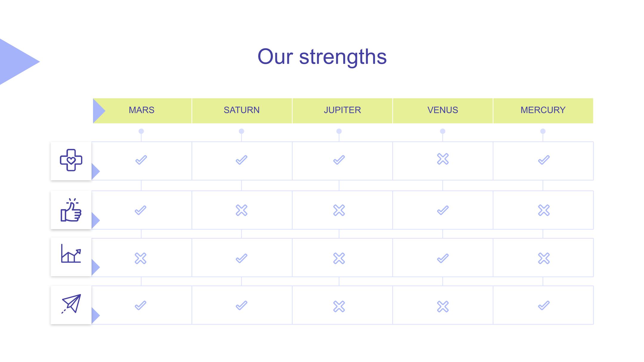Click the thumbs up icon
Screen dimensions: 644x362
71,210
